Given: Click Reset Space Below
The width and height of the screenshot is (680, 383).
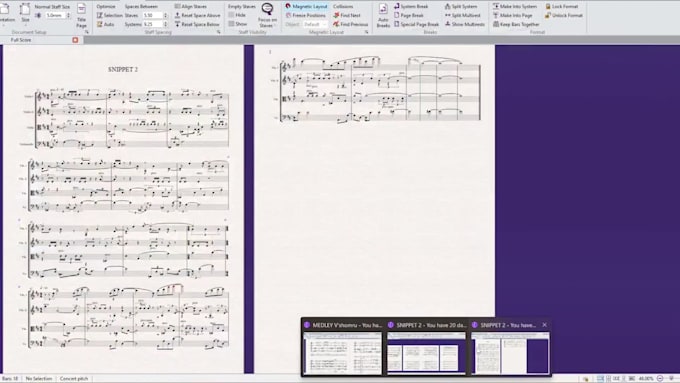Looking at the screenshot, I should (x=197, y=24).
